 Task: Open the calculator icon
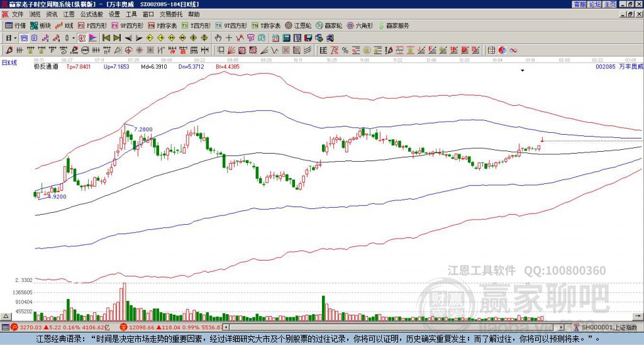point(286,38)
